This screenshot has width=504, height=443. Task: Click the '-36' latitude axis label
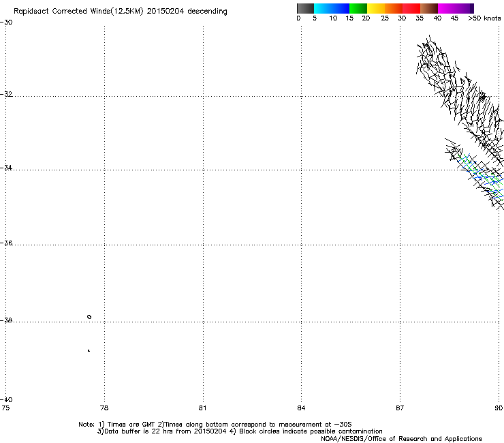coord(6,243)
